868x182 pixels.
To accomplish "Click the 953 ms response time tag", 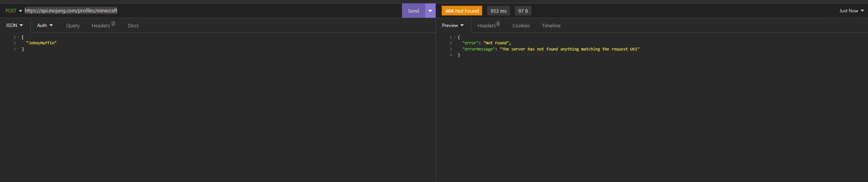I will 498,11.
